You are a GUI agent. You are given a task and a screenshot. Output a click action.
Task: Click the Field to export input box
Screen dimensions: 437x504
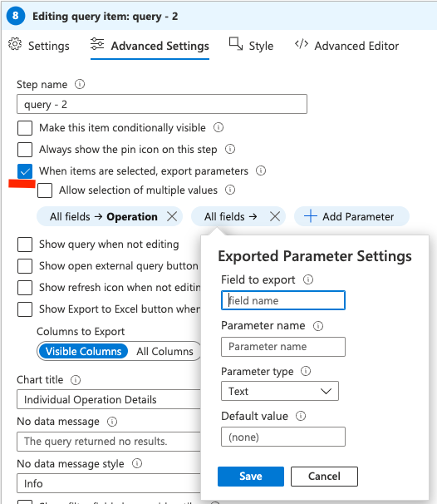283,300
